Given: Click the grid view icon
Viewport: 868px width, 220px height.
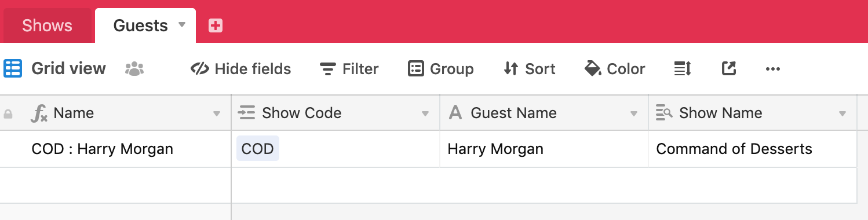Looking at the screenshot, I should point(13,68).
